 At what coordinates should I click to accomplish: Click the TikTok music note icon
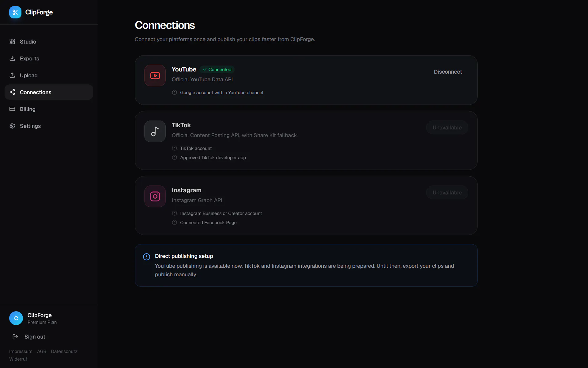tap(155, 131)
